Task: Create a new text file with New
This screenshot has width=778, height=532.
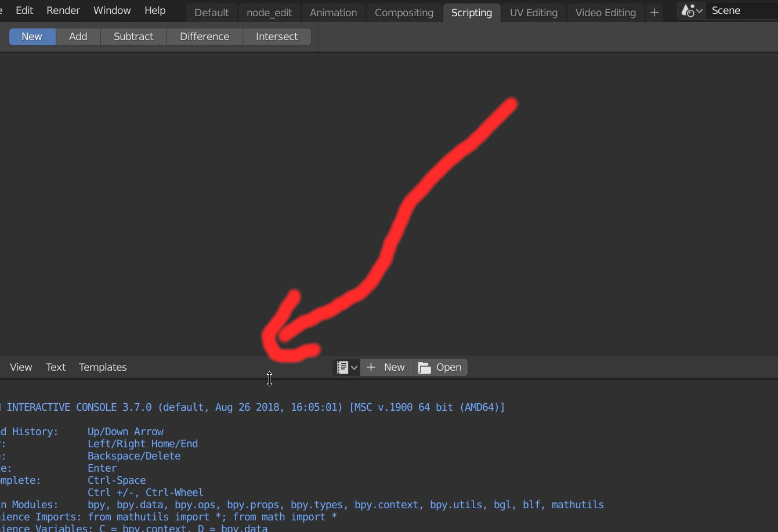Action: [x=386, y=367]
